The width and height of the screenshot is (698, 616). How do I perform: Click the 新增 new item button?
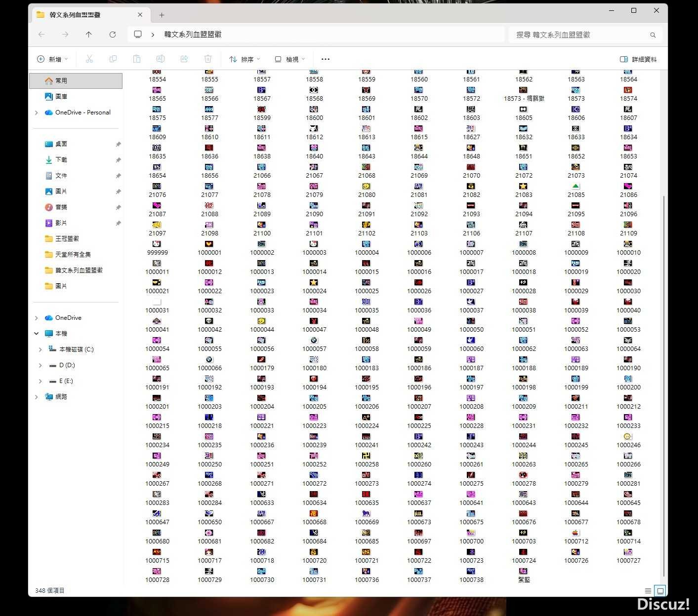tap(52, 59)
